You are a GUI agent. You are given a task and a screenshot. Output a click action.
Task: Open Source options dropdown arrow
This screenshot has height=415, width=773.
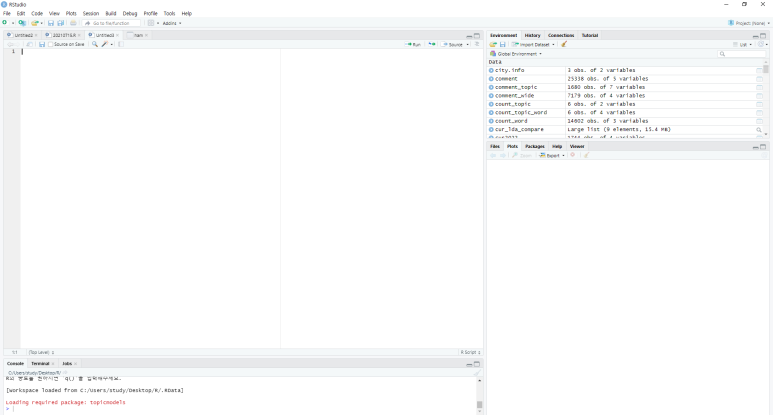pyautogui.click(x=467, y=44)
